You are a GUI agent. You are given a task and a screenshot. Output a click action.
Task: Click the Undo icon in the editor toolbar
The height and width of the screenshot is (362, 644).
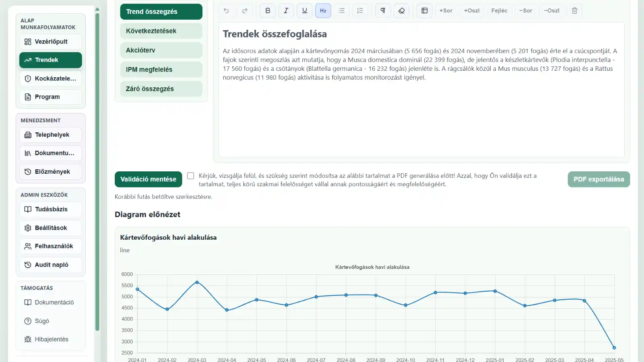click(226, 11)
